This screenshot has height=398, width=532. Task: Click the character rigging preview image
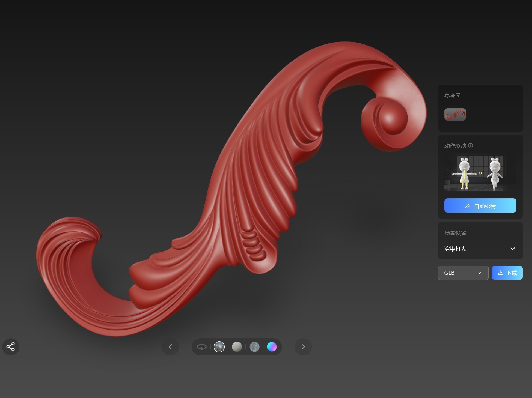(480, 173)
